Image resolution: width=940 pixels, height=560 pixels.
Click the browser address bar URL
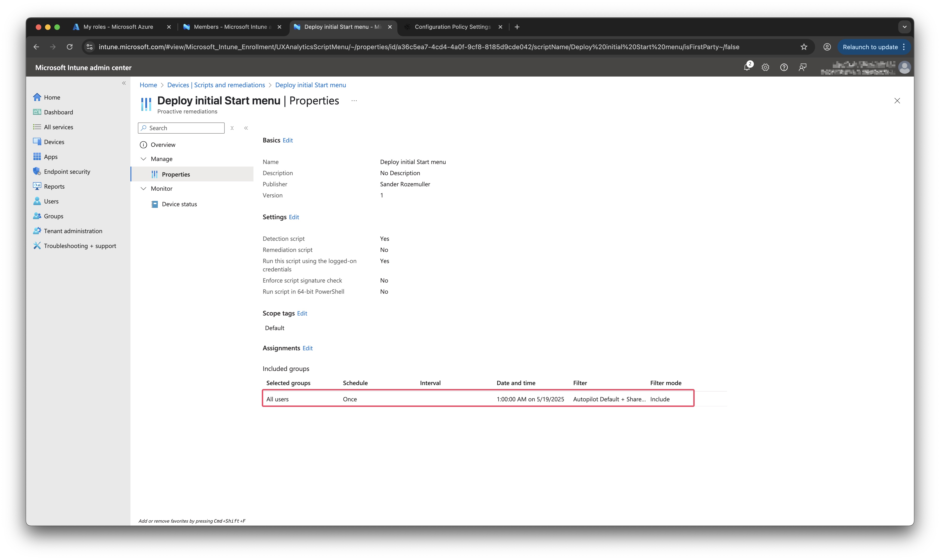(x=419, y=47)
